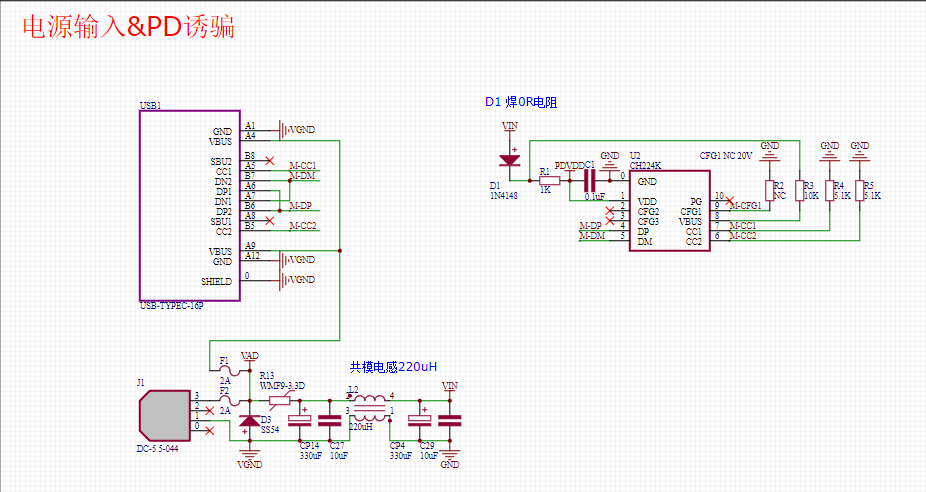Select the blue note D1 焊0R电阻

pyautogui.click(x=520, y=102)
